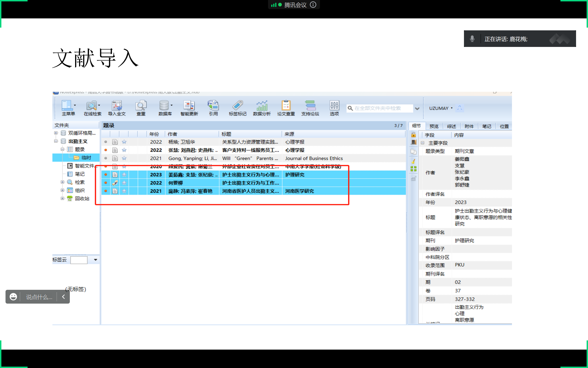The image size is (588, 368).
Task: Click the 论文查重 paper check icon
Action: pyautogui.click(x=286, y=108)
